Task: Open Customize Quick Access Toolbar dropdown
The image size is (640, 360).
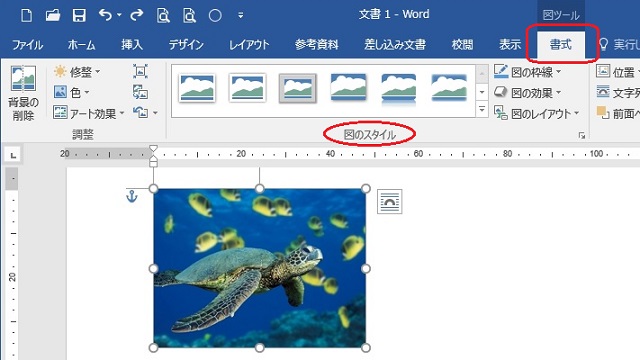Action: pos(241,16)
